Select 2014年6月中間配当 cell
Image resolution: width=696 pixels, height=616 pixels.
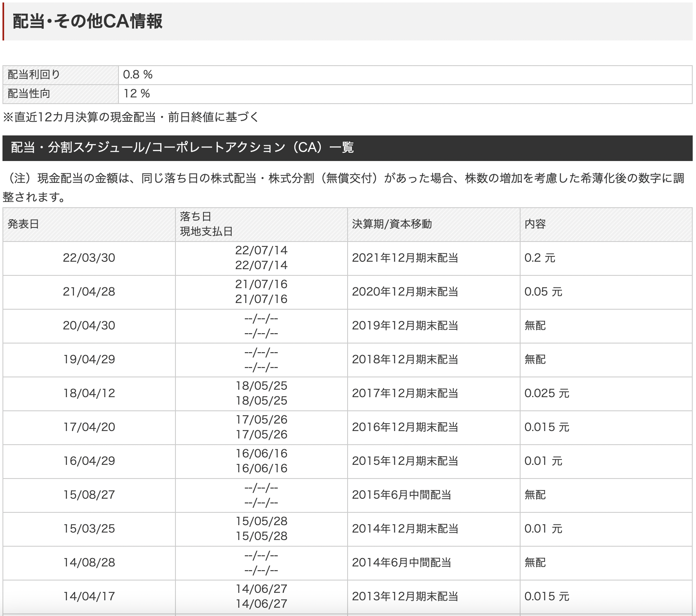(x=433, y=563)
